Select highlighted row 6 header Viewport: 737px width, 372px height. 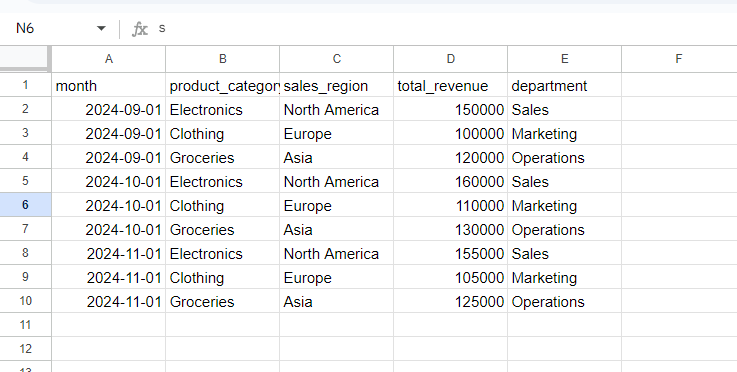pyautogui.click(x=25, y=205)
